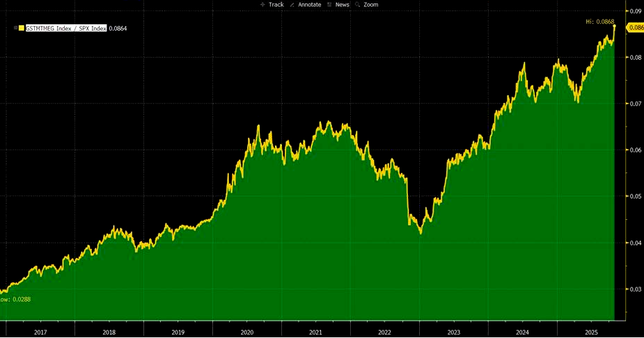
Task: Toggle the small grey legend handle square
Action: pyautogui.click(x=15, y=28)
